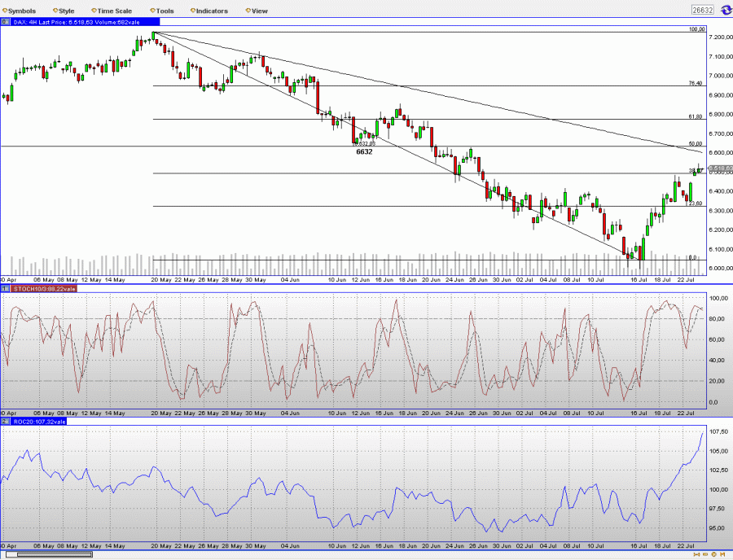The height and width of the screenshot is (560, 733).
Task: Click the third orange navigation icon at bottom
Action: coord(713,554)
